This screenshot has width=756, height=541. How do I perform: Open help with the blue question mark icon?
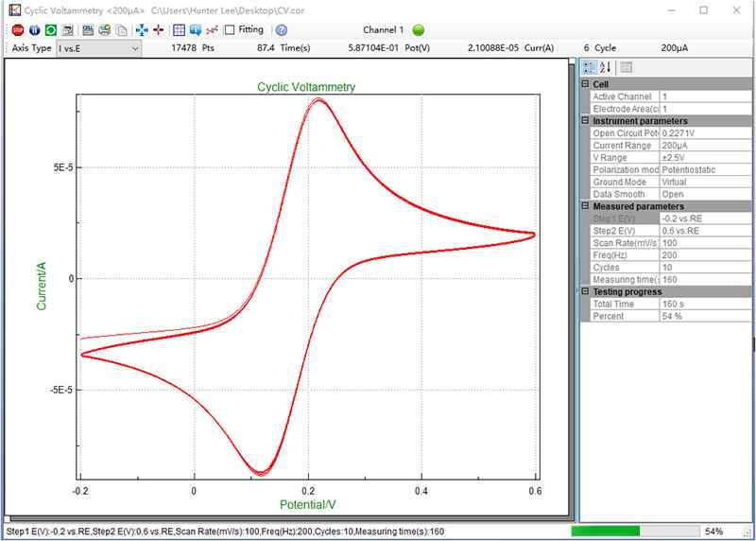click(282, 30)
